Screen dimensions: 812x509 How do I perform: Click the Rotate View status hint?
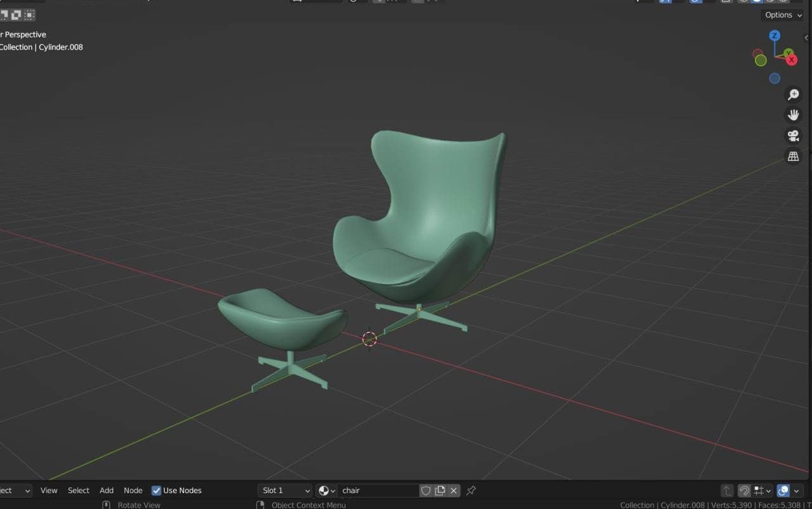pos(139,505)
